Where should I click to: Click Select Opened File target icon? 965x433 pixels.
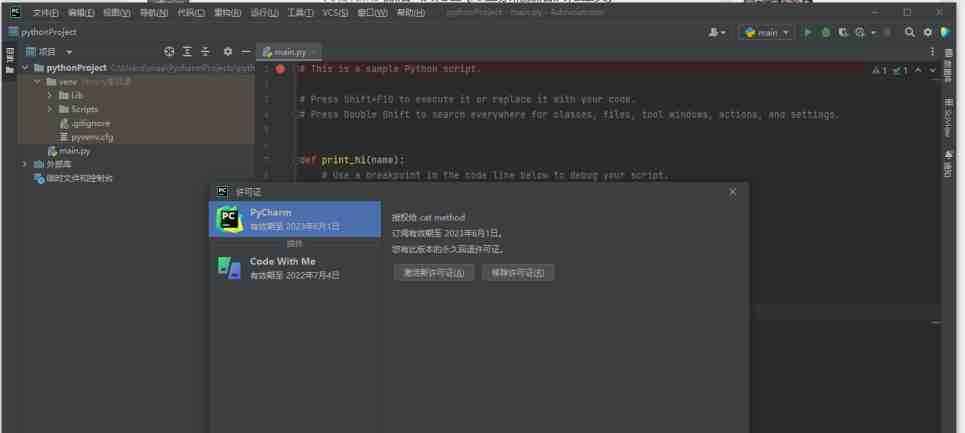point(169,52)
